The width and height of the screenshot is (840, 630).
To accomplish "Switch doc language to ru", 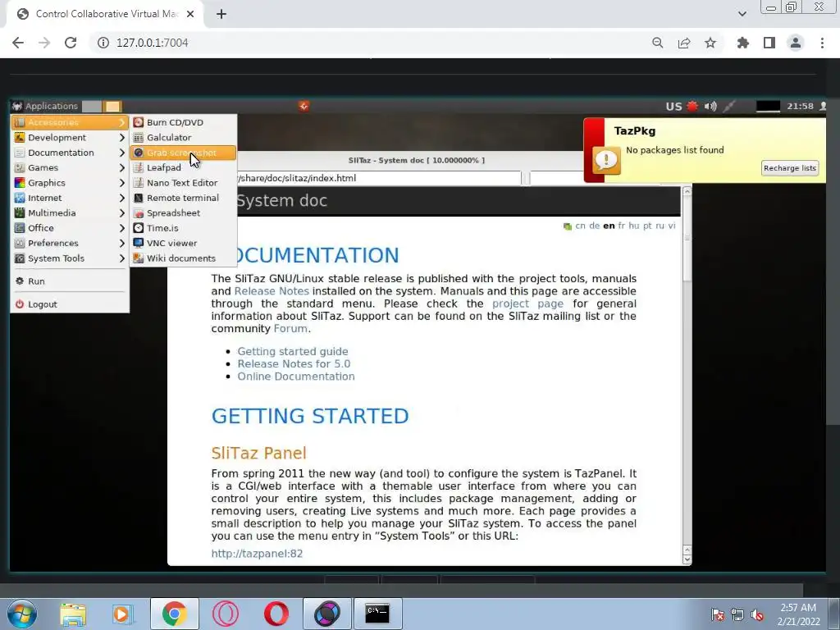I will pos(660,226).
